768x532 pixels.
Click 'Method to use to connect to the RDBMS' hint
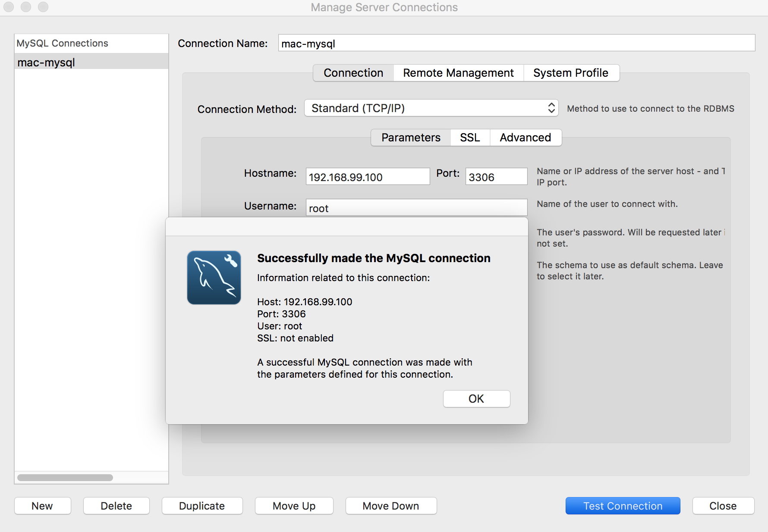[651, 109]
